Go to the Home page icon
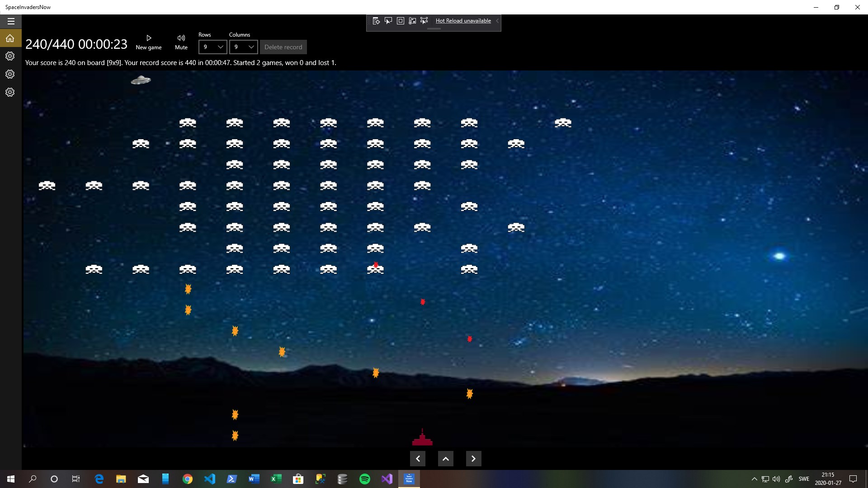Viewport: 868px width, 488px height. 10,38
